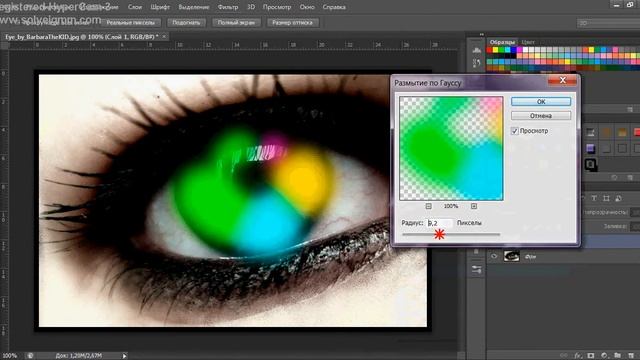Viewport: 640px width, 360px height.
Task: Click the reset icon below adjustment presets
Action: click(614, 178)
